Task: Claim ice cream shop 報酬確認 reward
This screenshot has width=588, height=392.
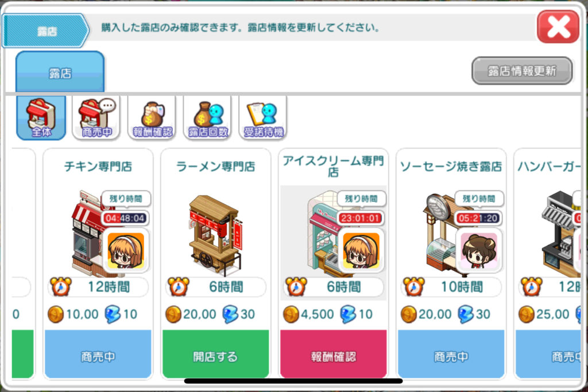Action: 334,354
